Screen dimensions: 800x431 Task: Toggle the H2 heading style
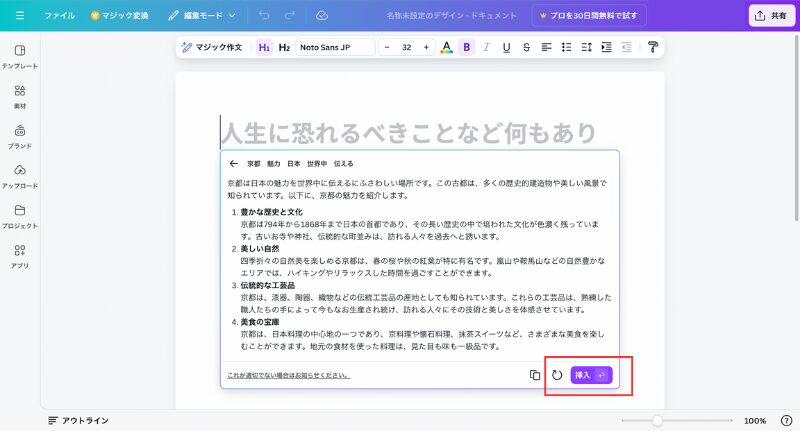pyautogui.click(x=284, y=47)
